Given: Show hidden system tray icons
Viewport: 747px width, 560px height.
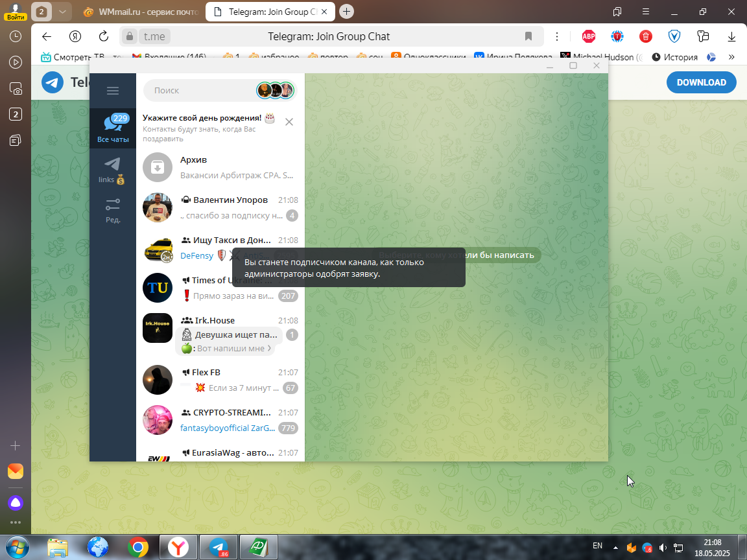Looking at the screenshot, I should (615, 548).
